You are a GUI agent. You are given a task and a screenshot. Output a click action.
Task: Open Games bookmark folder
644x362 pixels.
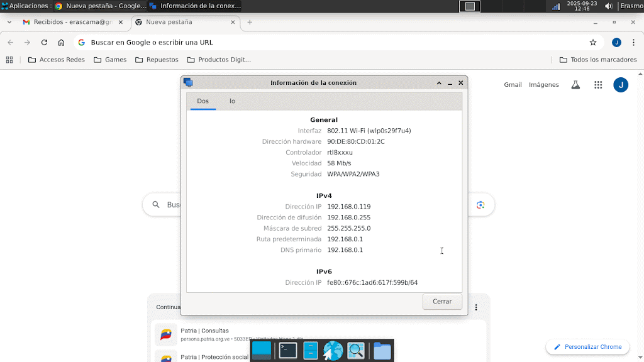tap(110, 60)
